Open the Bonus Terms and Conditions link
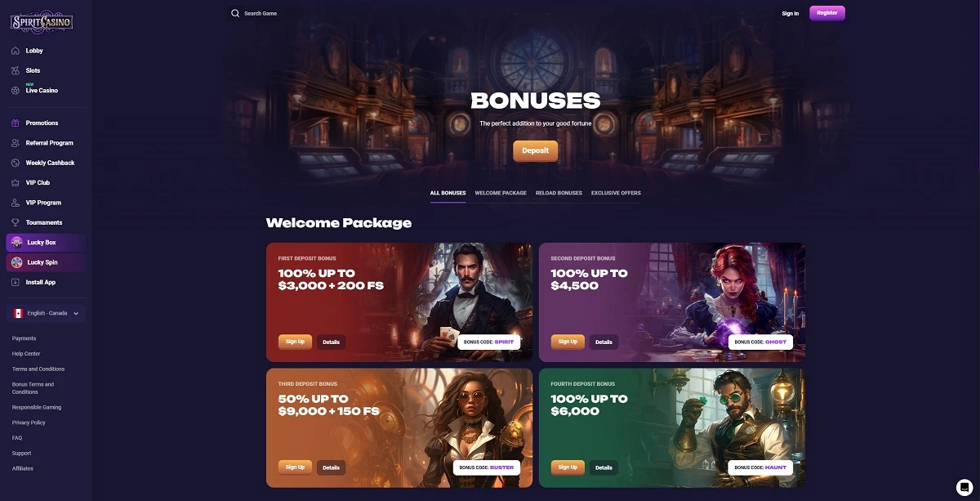 click(x=33, y=388)
